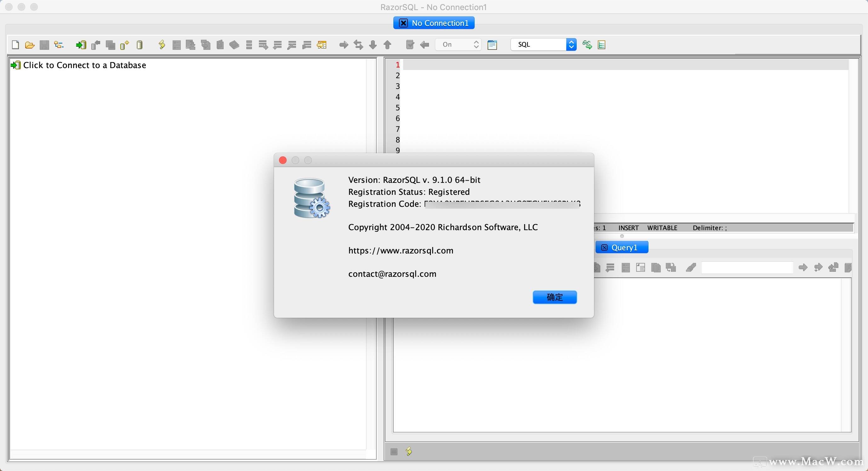
Task: Click the gray lines with right-down arrow icon
Action: (x=263, y=44)
